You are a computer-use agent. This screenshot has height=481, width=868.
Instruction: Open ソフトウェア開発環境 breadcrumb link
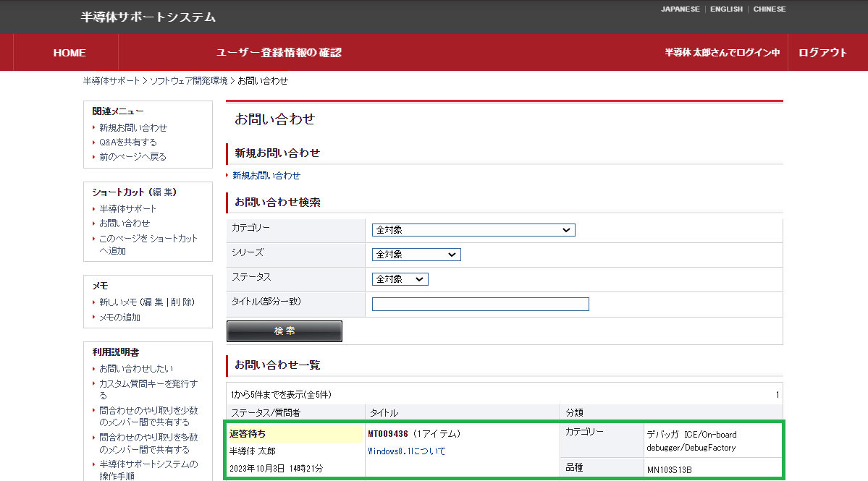[x=188, y=81]
